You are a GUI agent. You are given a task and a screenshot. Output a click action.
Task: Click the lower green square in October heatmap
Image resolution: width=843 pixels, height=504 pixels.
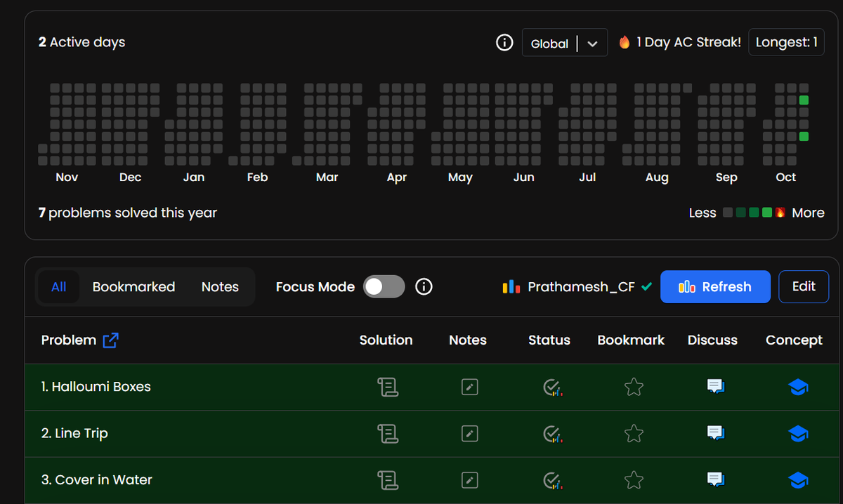click(804, 137)
